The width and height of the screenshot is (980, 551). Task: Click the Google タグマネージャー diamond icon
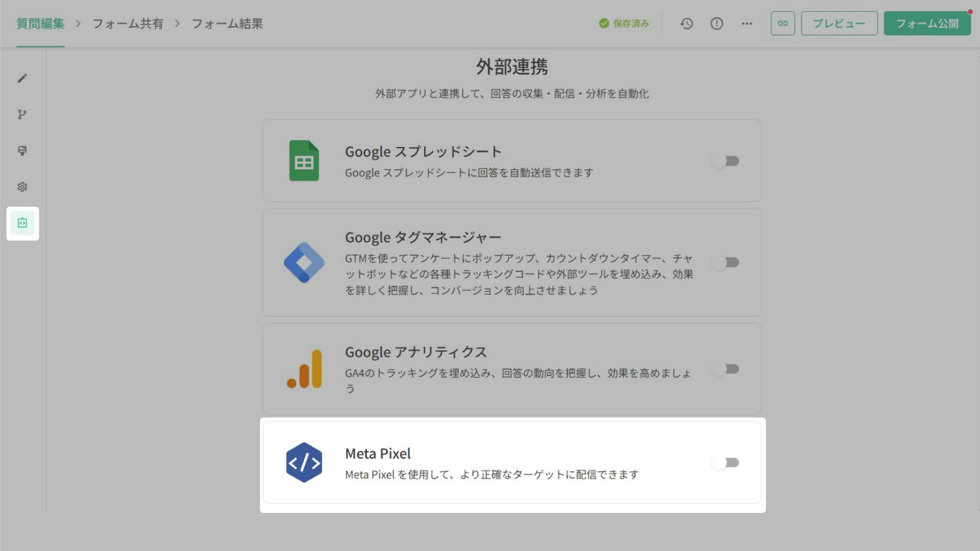(304, 262)
